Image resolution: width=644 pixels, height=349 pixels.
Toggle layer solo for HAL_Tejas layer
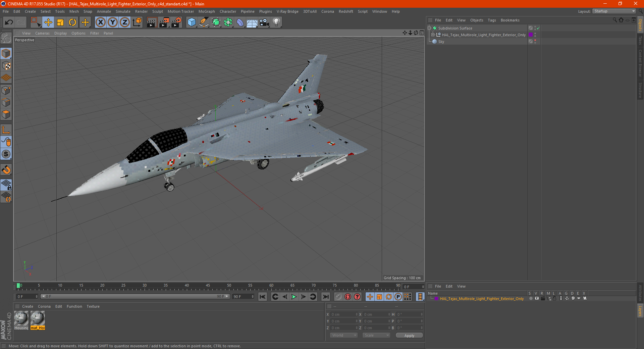[531, 298]
